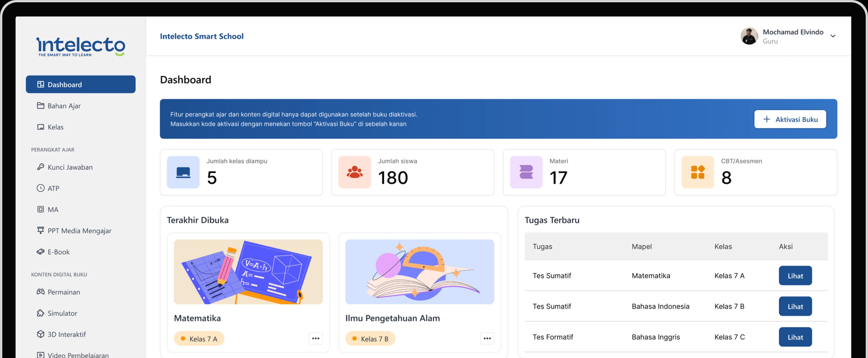Click the Kelas 7 A tag on Matematika card
868x358 pixels.
click(199, 339)
